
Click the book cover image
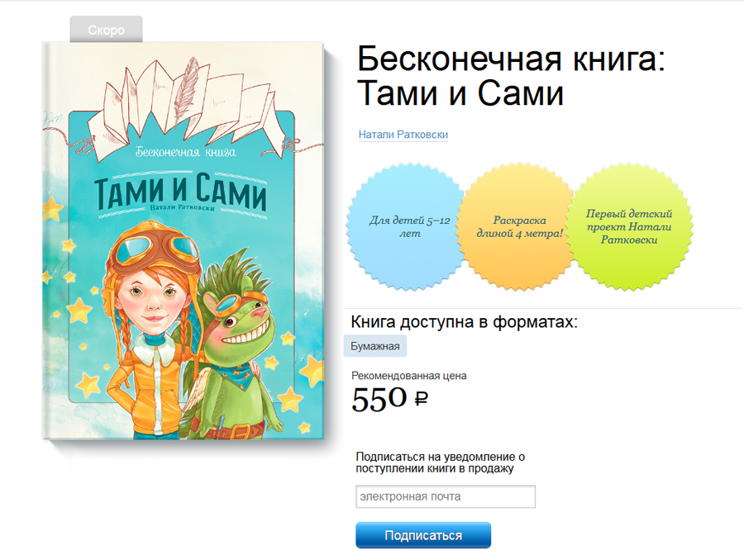coord(184,240)
